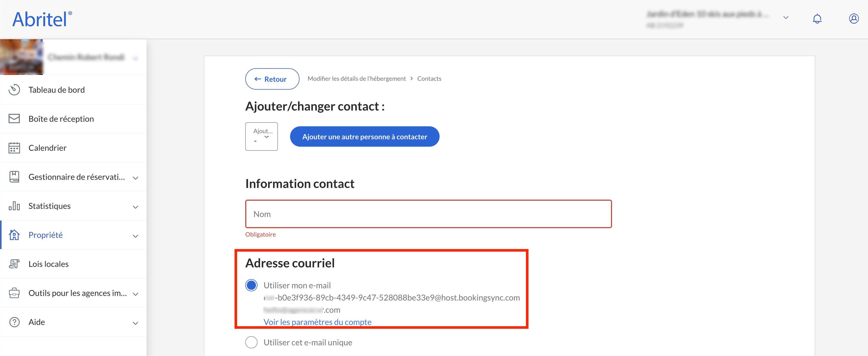Open Voir les paramètres du compte link
This screenshot has width=868, height=356.
click(x=317, y=322)
